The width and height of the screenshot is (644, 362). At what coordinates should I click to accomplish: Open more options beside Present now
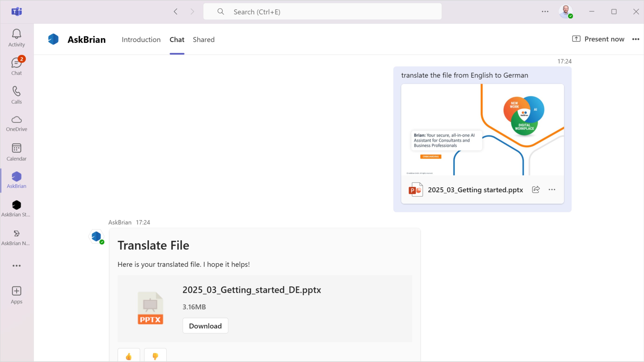click(636, 39)
